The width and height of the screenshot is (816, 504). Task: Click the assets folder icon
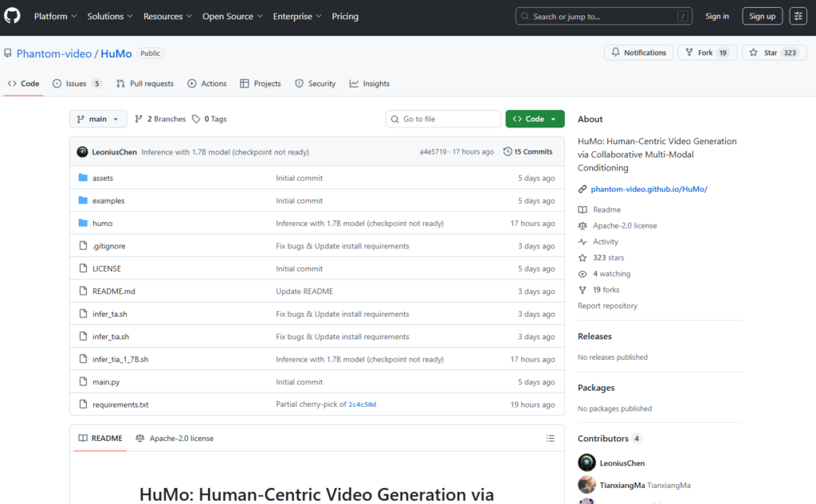click(x=83, y=178)
